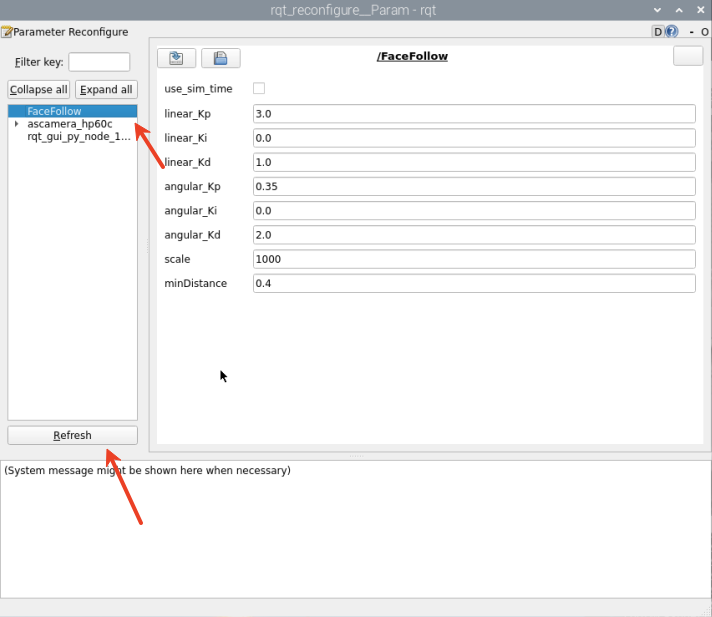Click the Parameter Reconfigure pencil icon
Viewport: 712px width, 617px height.
pyautogui.click(x=6, y=32)
